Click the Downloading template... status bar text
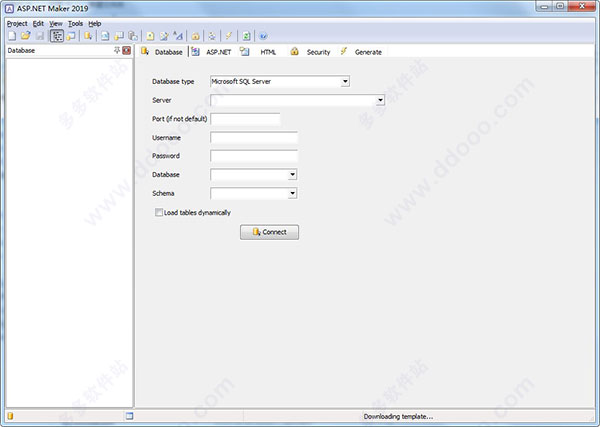Image resolution: width=600 pixels, height=427 pixels. coord(398,416)
